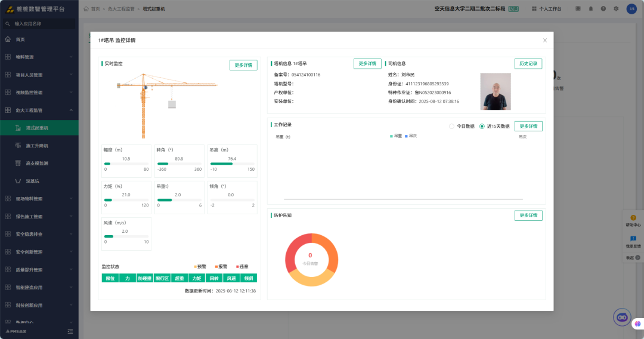This screenshot has height=339, width=644.
Task: Click the 物料管理 grid icon
Action: 8,57
